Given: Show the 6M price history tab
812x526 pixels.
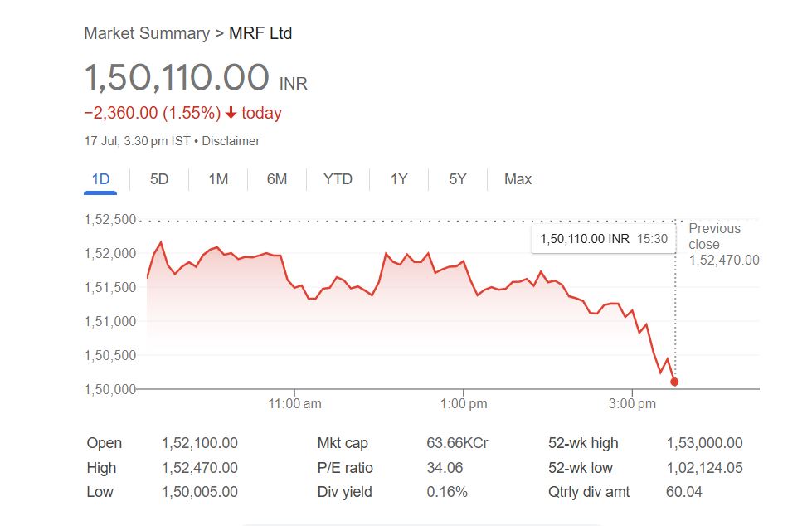Looking at the screenshot, I should click(277, 179).
